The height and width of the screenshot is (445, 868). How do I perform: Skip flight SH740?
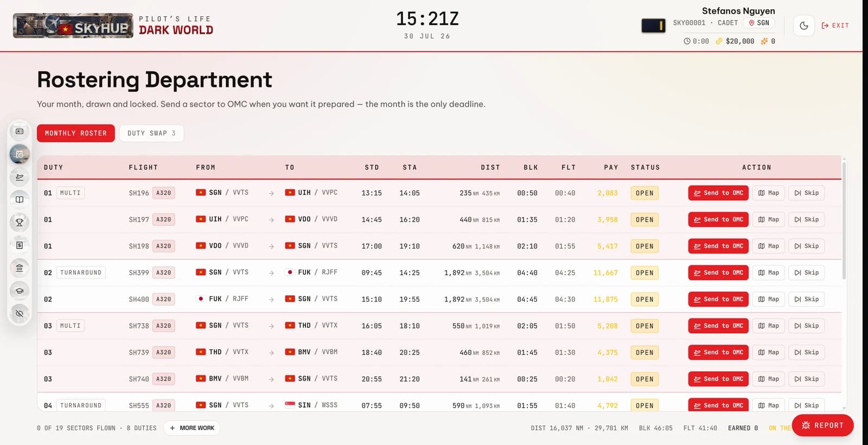pos(806,379)
